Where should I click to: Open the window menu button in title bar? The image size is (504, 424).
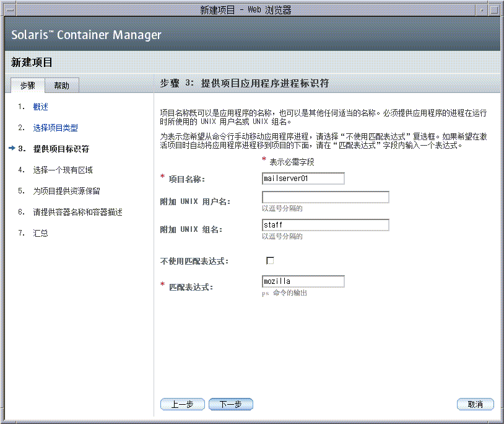[10, 10]
